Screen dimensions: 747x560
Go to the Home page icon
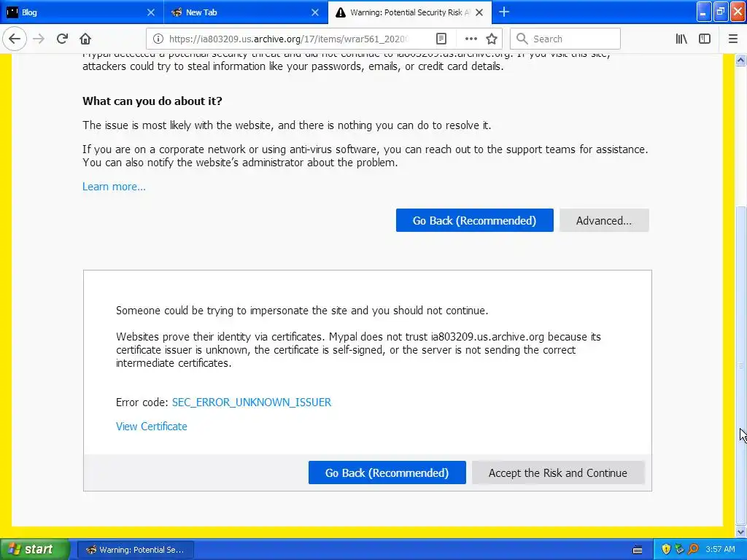pos(85,39)
